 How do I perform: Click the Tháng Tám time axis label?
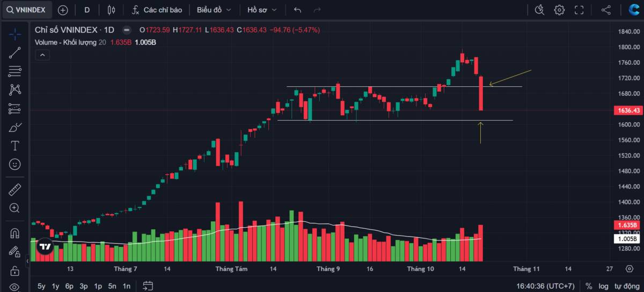tap(230, 268)
